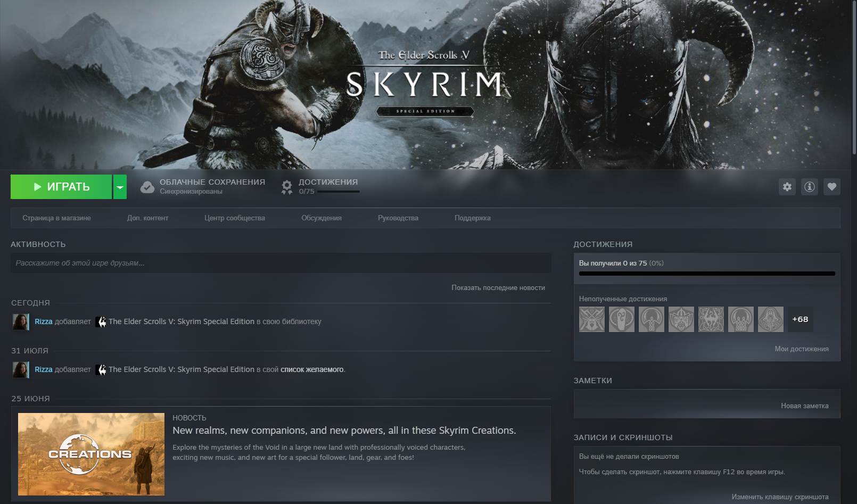The width and height of the screenshot is (857, 504).
Task: Open Мои достижения link
Action: pyautogui.click(x=802, y=349)
